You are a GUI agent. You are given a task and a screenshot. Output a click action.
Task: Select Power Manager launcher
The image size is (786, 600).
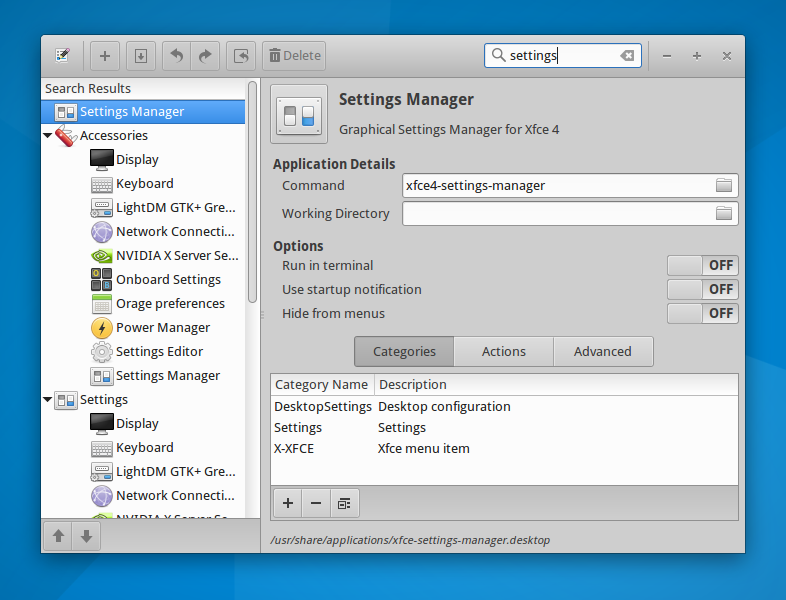point(143,328)
